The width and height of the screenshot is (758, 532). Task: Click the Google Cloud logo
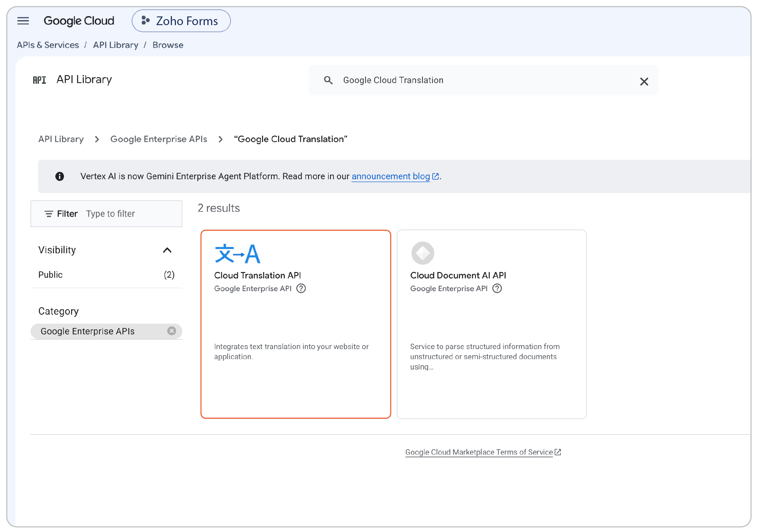point(79,21)
